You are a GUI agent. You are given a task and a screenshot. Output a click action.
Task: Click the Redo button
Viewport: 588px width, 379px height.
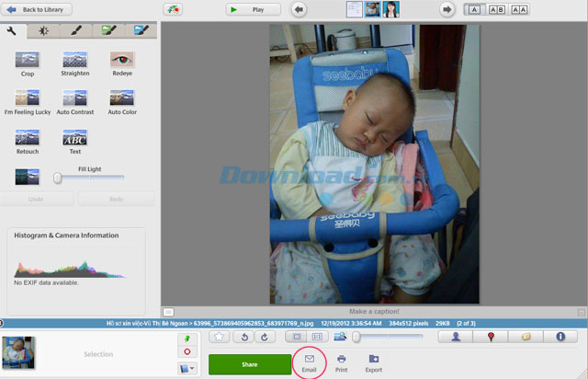pyautogui.click(x=117, y=199)
